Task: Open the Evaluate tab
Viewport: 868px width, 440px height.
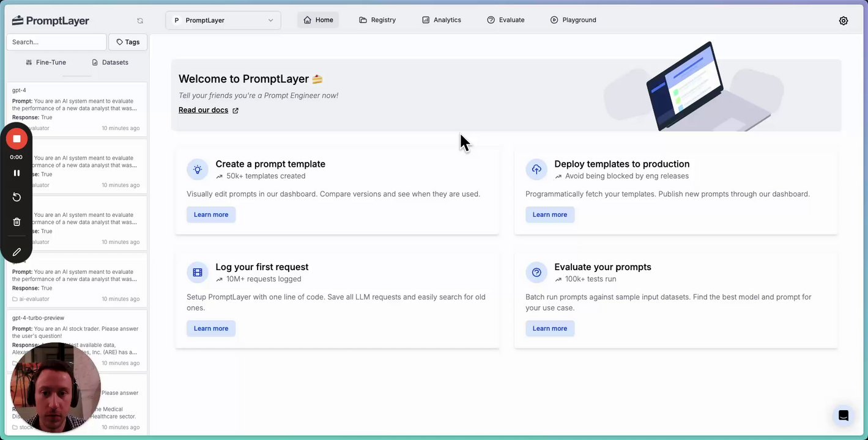Action: click(506, 20)
